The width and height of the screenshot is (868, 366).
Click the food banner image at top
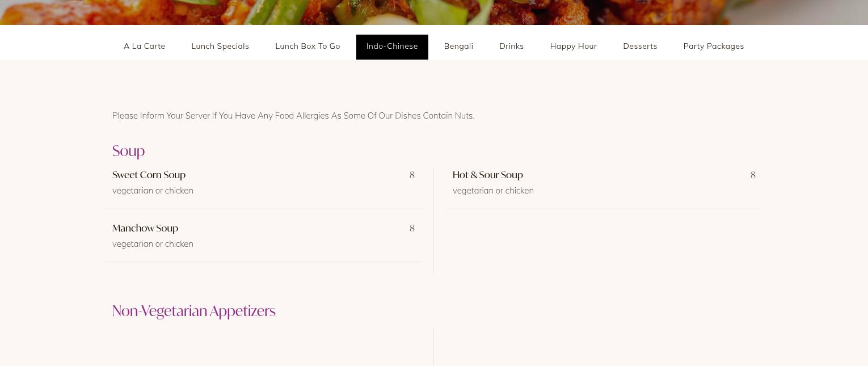click(x=434, y=12)
